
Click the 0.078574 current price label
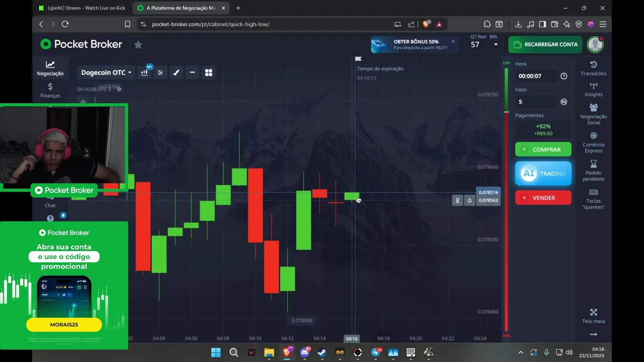[x=488, y=193]
